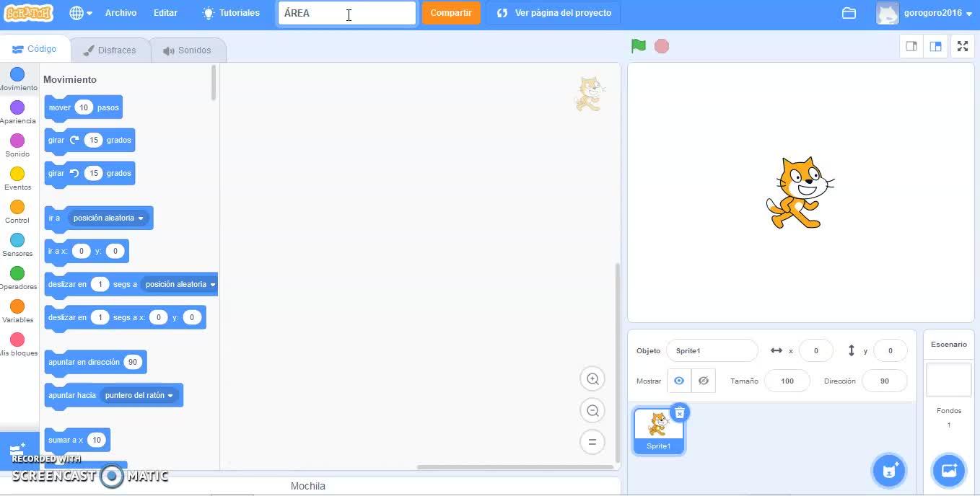Click the mover 10 pasos block
The width and height of the screenshot is (980, 496).
coord(83,108)
